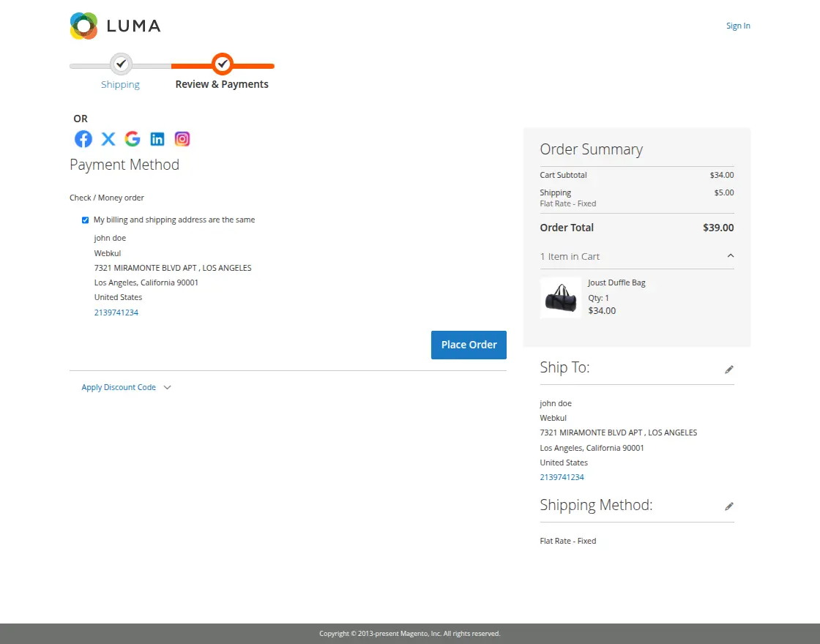
Task: Open the Apply Discount Code chevron arrow
Action: [168, 387]
